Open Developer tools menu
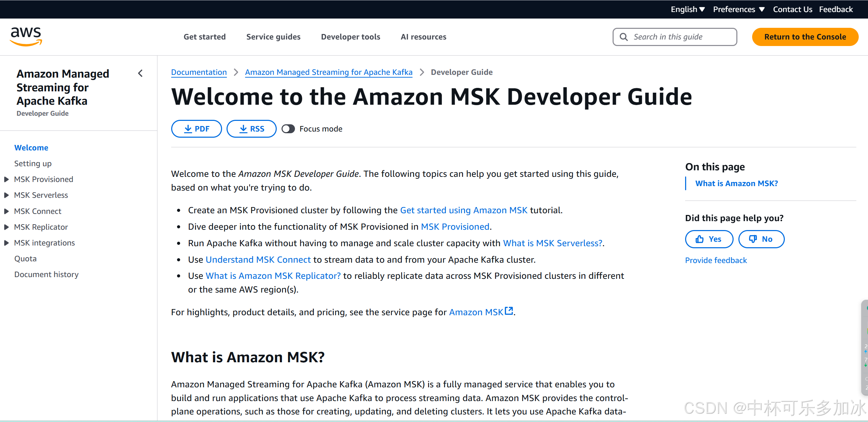The height and width of the screenshot is (422, 868). [350, 37]
